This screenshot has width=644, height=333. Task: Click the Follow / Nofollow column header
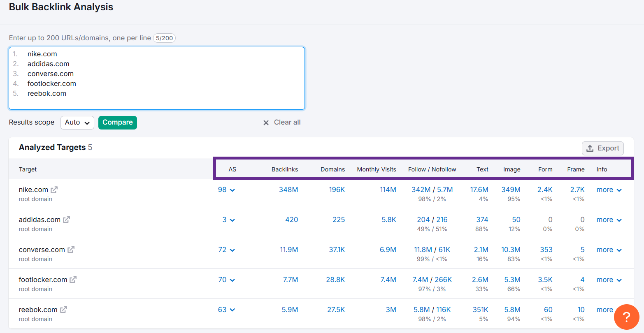click(432, 169)
